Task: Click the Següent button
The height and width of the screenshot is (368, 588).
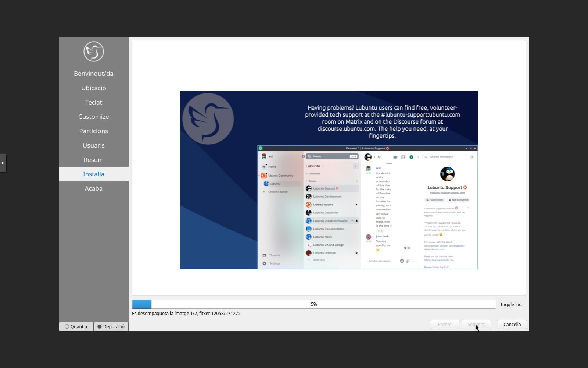Action: (476, 324)
